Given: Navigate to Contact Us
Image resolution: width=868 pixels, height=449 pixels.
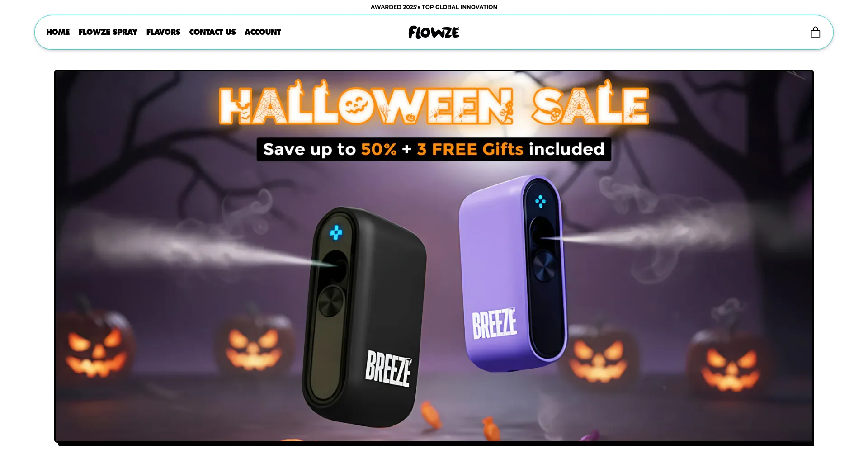Looking at the screenshot, I should (212, 32).
